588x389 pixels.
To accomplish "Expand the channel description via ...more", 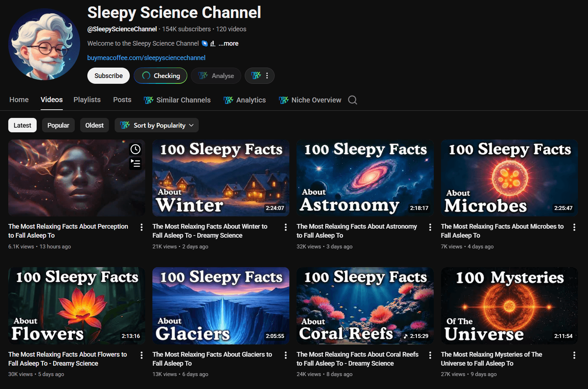I will (x=228, y=43).
